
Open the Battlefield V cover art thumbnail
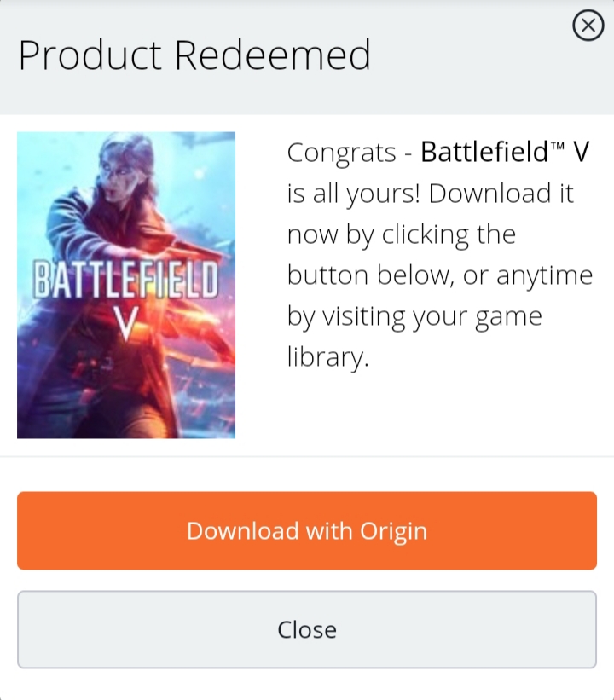126,286
